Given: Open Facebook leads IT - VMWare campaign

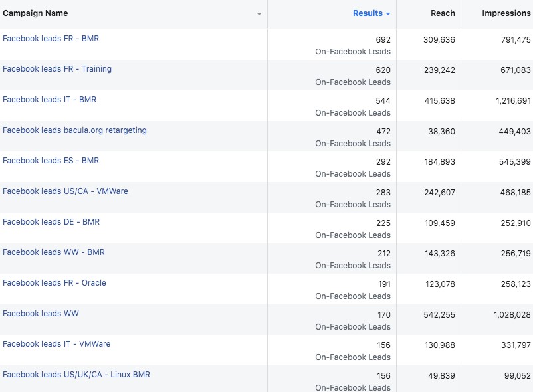Looking at the screenshot, I should 56,344.
